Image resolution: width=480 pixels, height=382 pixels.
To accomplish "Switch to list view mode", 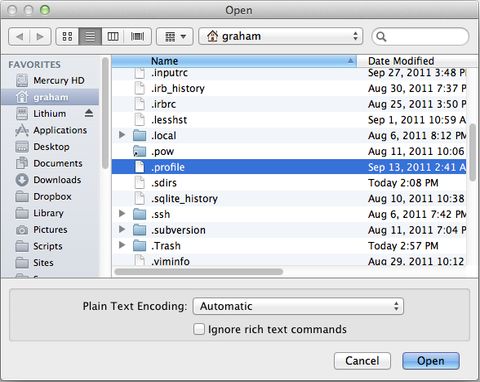I will click(x=90, y=36).
